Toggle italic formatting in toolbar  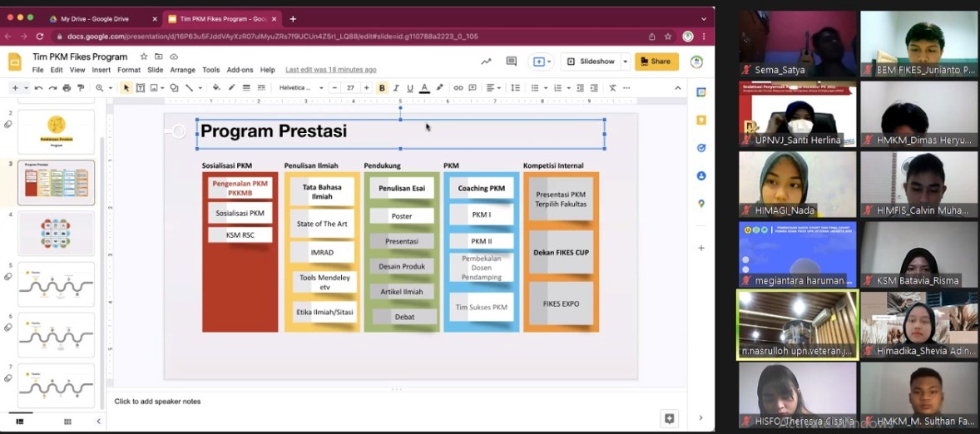(x=396, y=88)
